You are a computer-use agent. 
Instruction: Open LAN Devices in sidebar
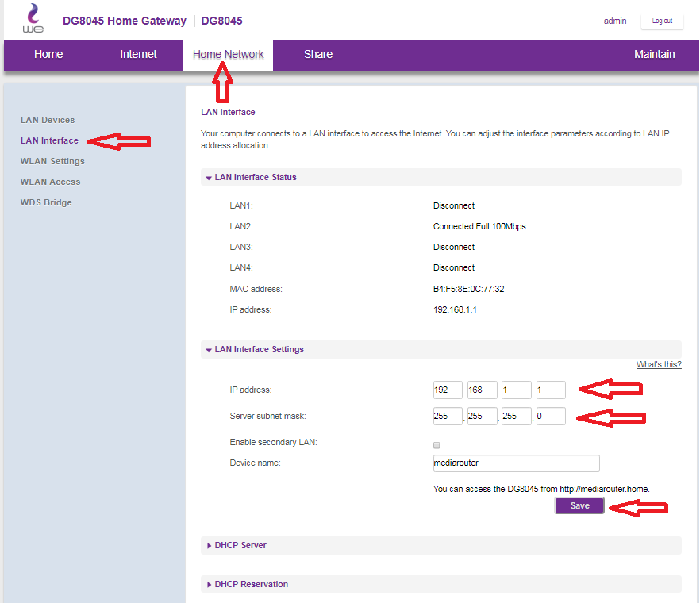pyautogui.click(x=48, y=120)
